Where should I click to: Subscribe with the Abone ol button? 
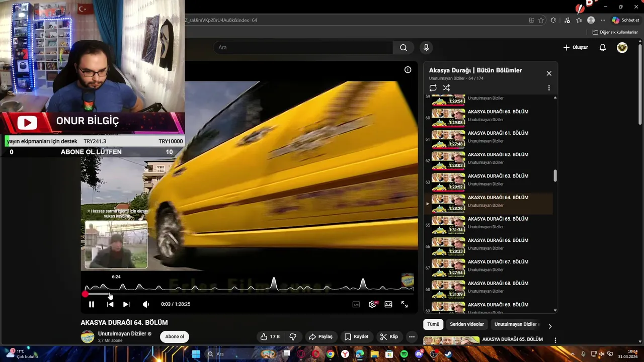pos(175,336)
